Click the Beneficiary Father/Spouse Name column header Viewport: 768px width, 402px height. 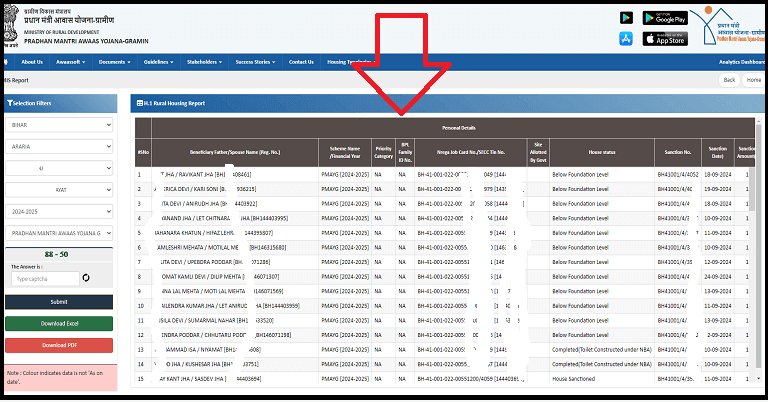235,152
